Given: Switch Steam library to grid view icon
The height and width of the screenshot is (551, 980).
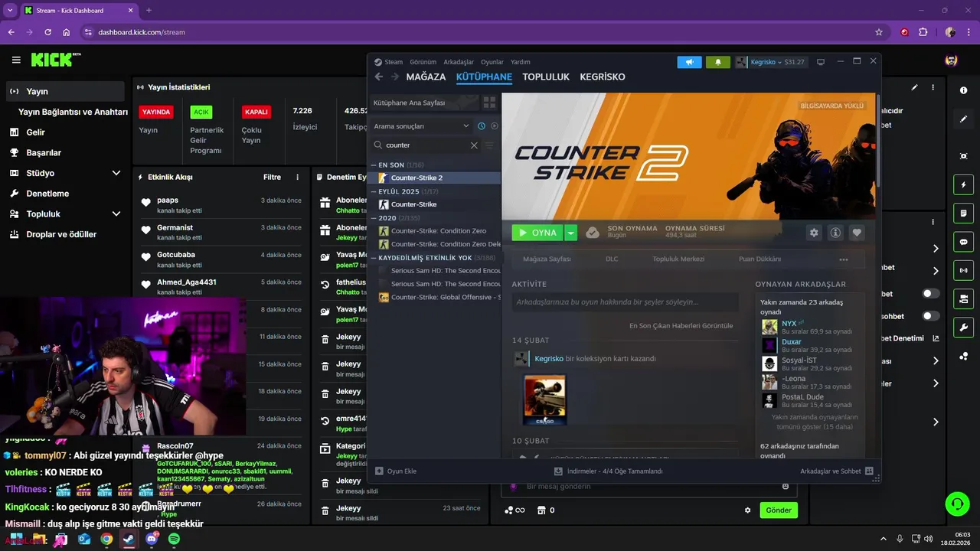Looking at the screenshot, I should coord(489,103).
